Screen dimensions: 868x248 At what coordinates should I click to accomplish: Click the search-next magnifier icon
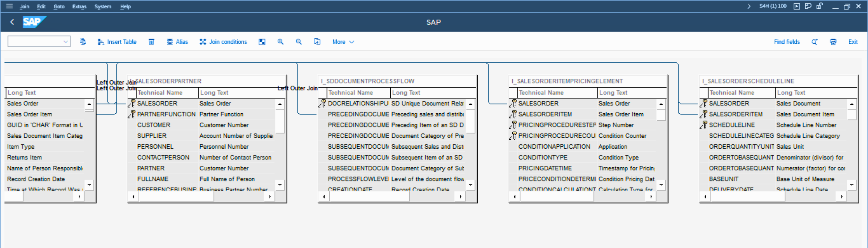(x=814, y=42)
